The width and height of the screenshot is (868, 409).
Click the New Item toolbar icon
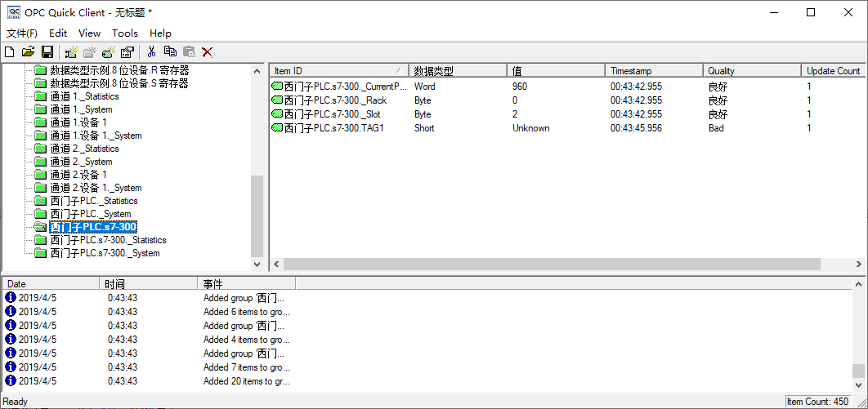click(109, 52)
